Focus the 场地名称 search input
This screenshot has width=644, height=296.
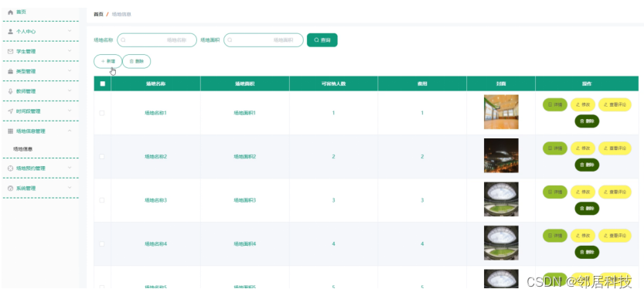coord(157,40)
